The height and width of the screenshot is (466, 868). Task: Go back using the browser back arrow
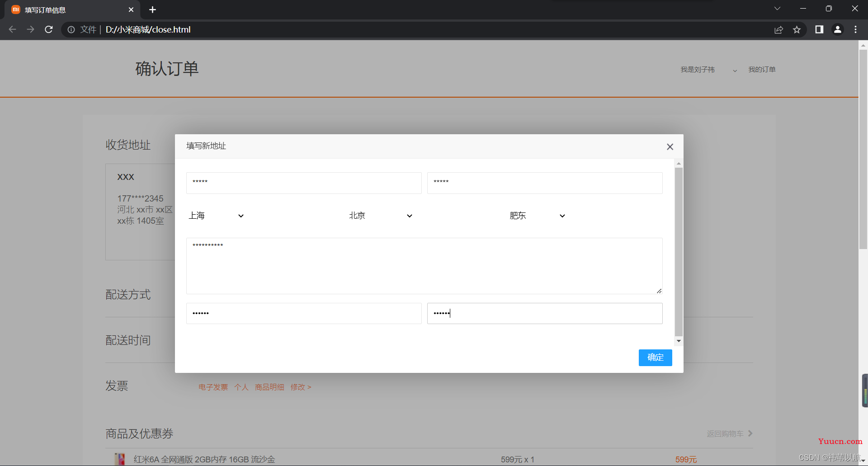[13, 29]
